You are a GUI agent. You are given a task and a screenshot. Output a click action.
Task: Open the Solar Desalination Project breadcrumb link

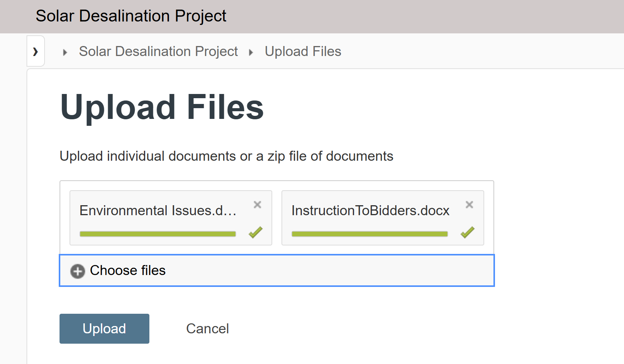pos(158,51)
